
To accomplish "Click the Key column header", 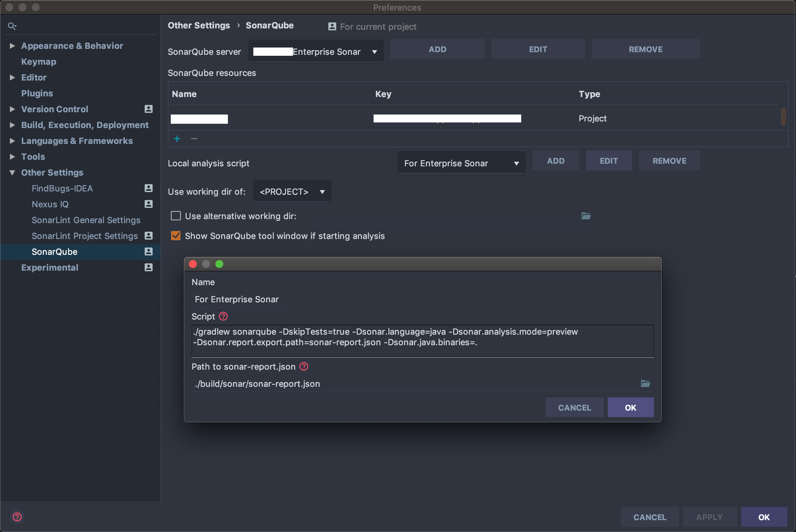I will click(x=383, y=94).
